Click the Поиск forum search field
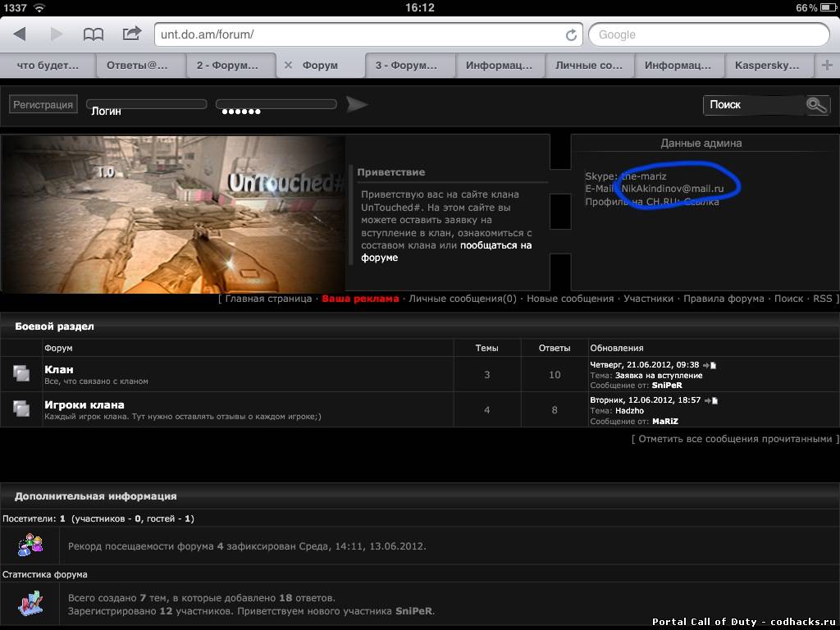The height and width of the screenshot is (630, 840). [755, 105]
